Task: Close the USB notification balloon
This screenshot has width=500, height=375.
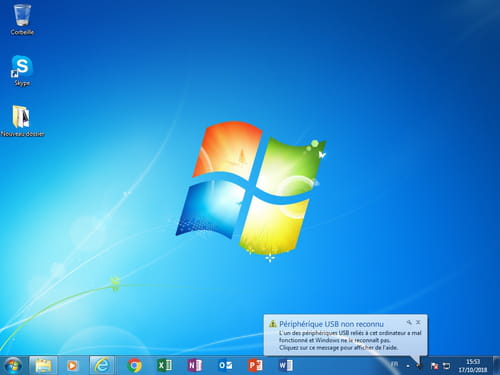Action: 418,322
